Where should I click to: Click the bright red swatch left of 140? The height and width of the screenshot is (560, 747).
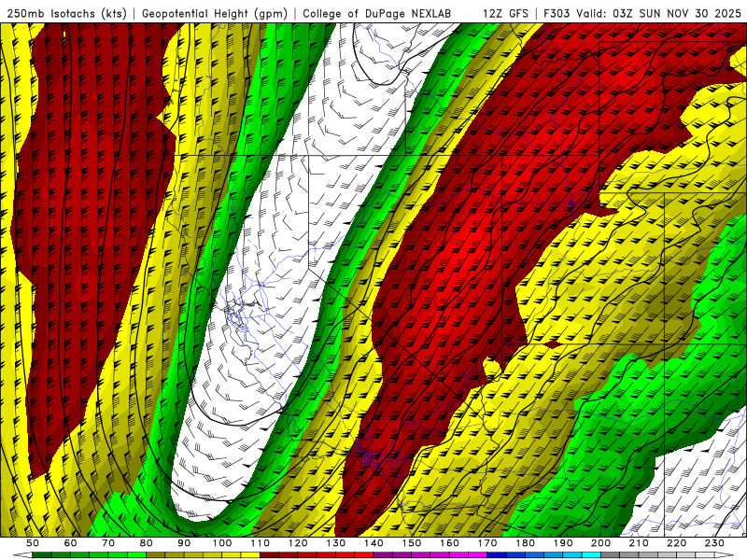tap(364, 555)
